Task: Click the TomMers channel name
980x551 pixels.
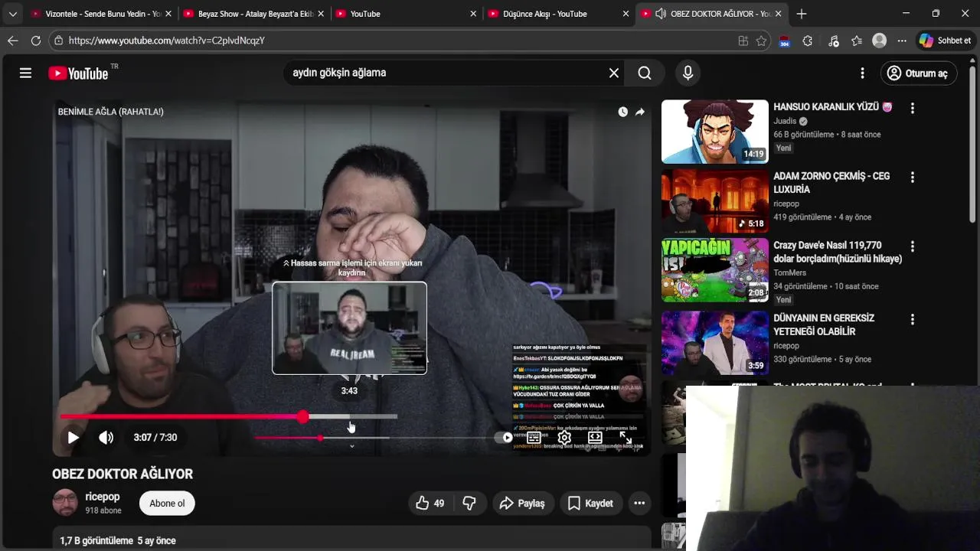Action: (x=790, y=272)
